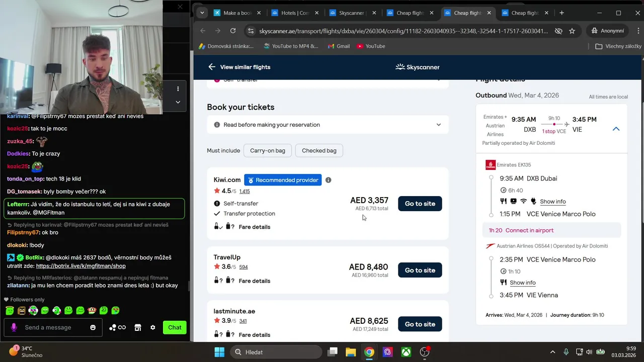Toggle the Carry-on bag filter

coord(268,150)
